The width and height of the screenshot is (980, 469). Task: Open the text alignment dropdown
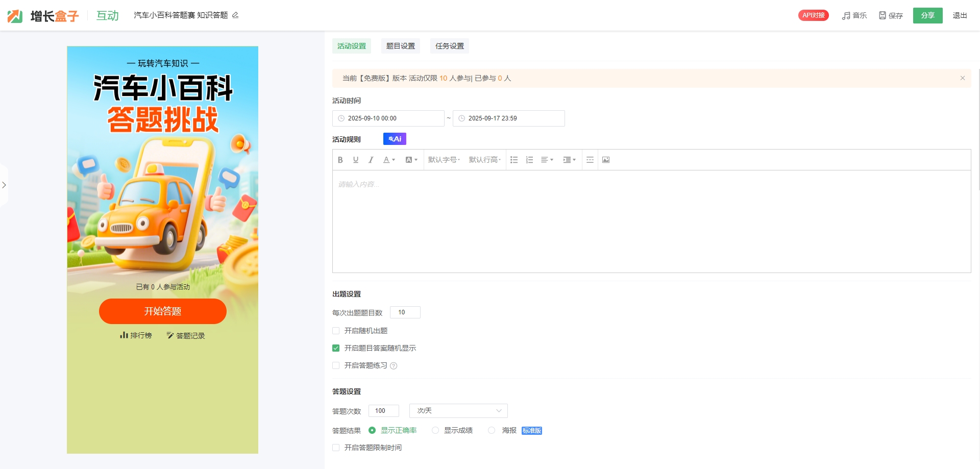547,160
